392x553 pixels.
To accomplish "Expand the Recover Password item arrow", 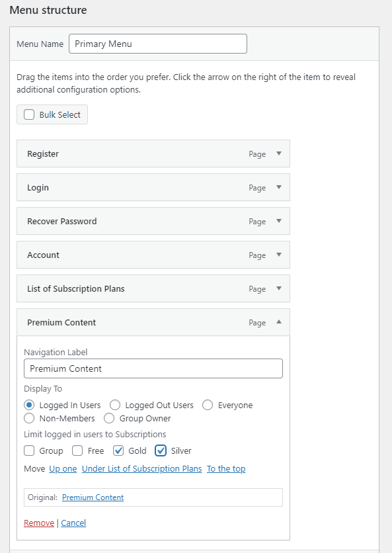I will click(279, 221).
